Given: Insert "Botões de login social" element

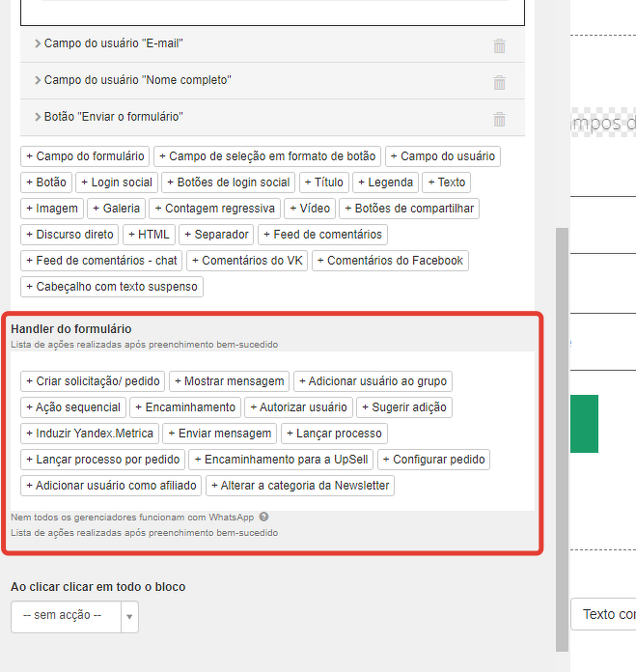Looking at the screenshot, I should [229, 182].
